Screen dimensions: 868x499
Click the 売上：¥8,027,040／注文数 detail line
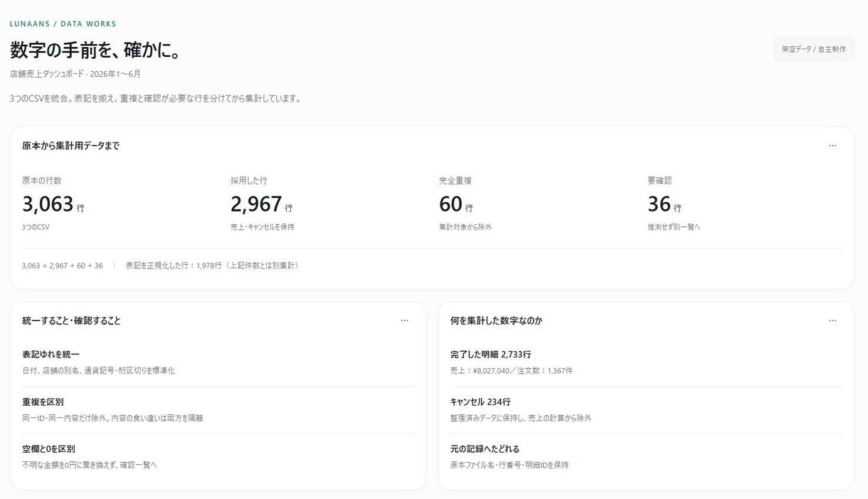[x=512, y=371]
